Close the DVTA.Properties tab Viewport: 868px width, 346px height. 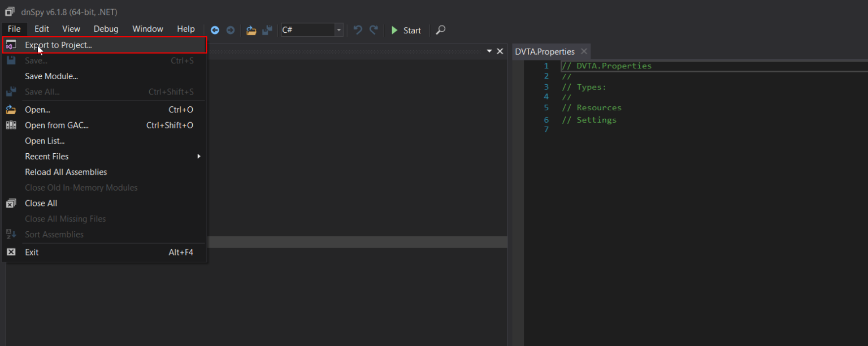[x=584, y=51]
